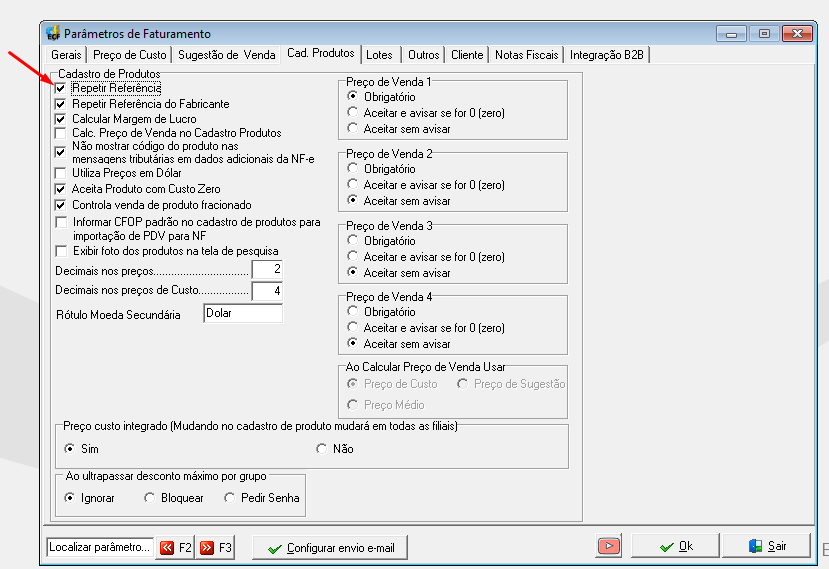This screenshot has width=829, height=569.
Task: Open the Notas Fiscais tab
Action: 527,55
